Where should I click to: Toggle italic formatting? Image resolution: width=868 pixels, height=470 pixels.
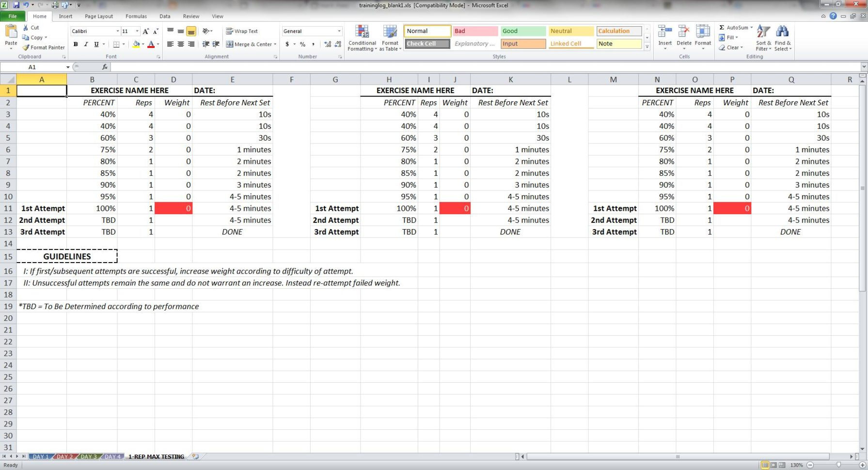click(85, 44)
